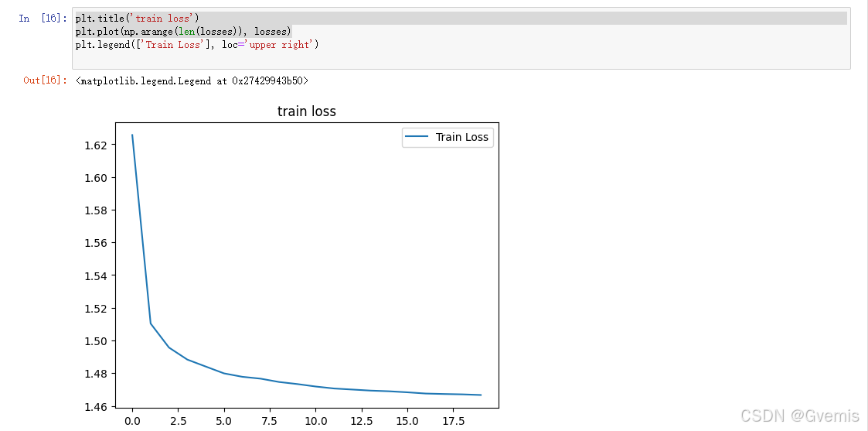Click the y-axis label 1.48
Screen dimensions: 868x431
coord(95,374)
